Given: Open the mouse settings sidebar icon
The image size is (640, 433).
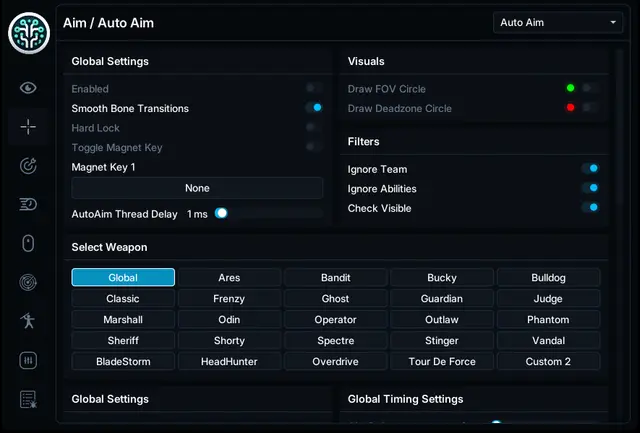Looking at the screenshot, I should 28,243.
